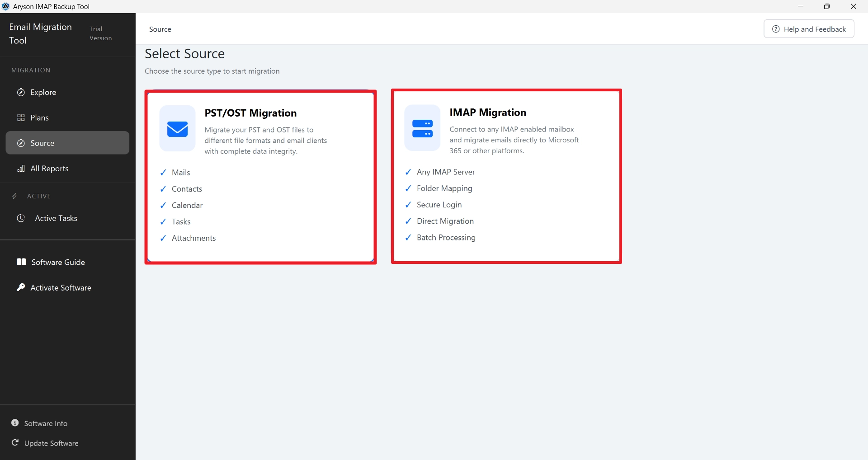Image resolution: width=868 pixels, height=460 pixels.
Task: Open the Source menu item in sidebar
Action: (x=67, y=143)
